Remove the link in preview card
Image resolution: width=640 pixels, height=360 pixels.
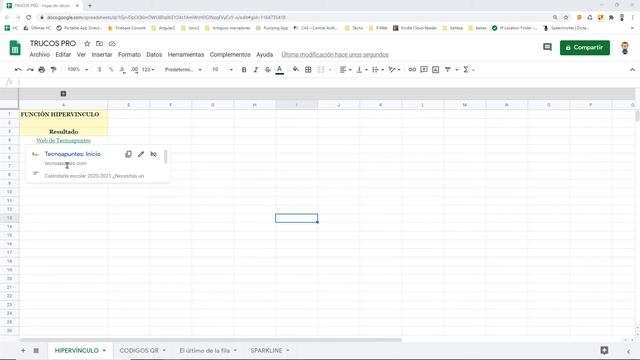click(x=153, y=154)
